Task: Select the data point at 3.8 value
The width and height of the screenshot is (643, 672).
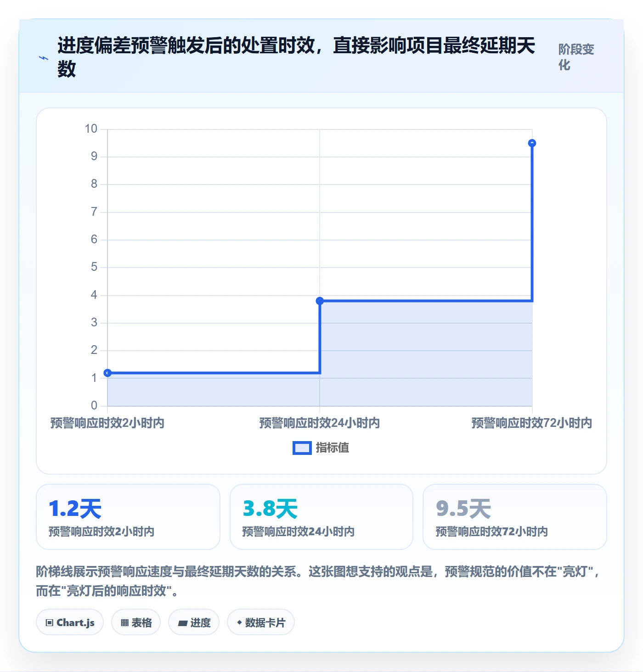Action: pos(320,301)
